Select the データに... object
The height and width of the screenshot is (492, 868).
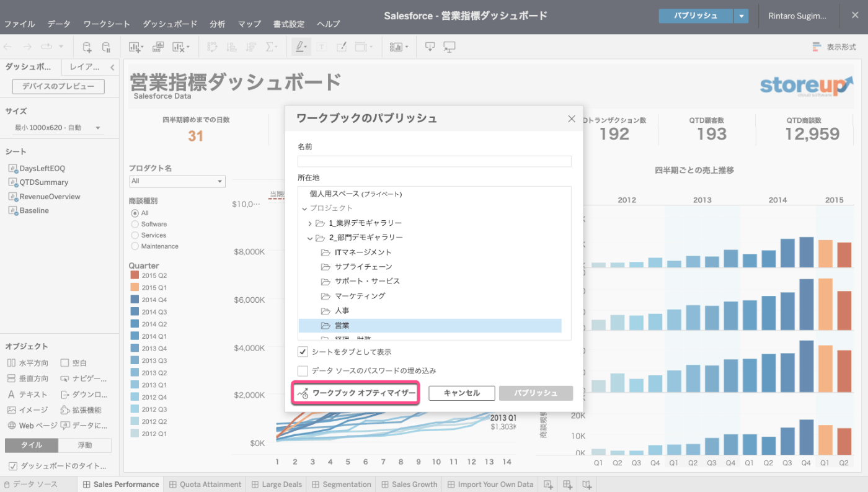click(84, 426)
